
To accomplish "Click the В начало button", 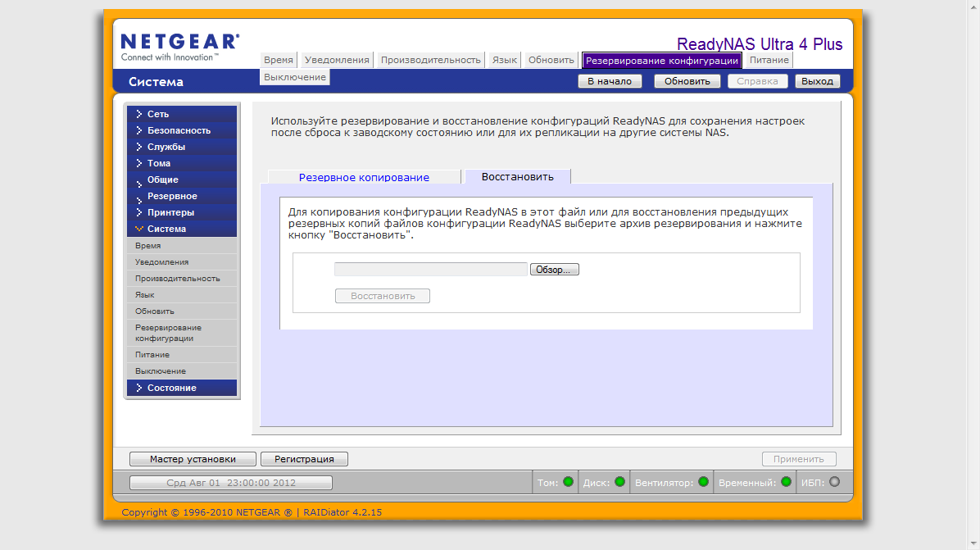I will (610, 81).
